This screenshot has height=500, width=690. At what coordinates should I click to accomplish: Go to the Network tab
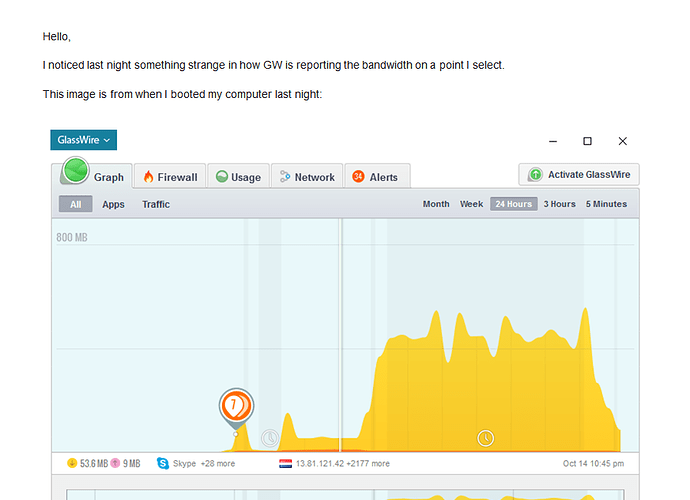pos(306,177)
